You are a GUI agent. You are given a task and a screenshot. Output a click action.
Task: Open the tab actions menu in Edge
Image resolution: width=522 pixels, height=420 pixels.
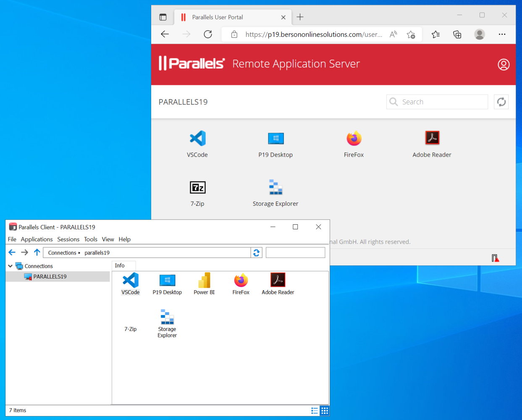point(163,17)
